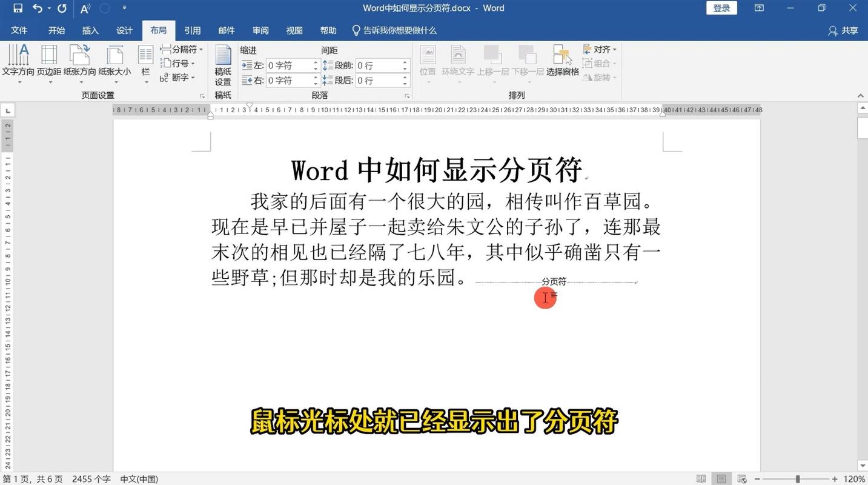Click the Ribbon Display Options icon

[759, 8]
